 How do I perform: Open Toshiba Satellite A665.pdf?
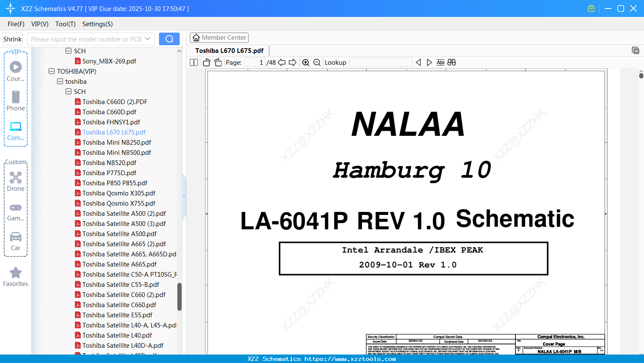[119, 264]
